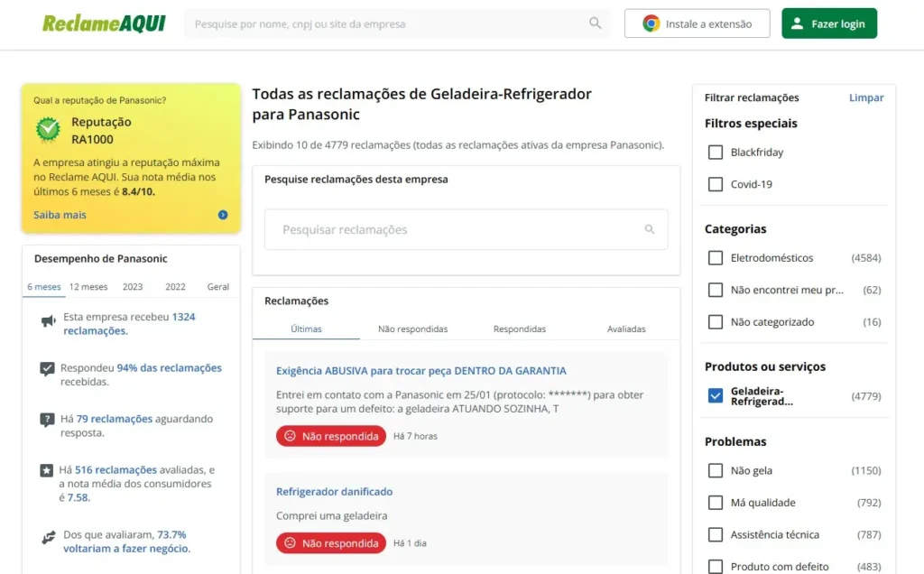The image size is (924, 574).
Task: Open the Saiba mais link
Action: click(60, 215)
